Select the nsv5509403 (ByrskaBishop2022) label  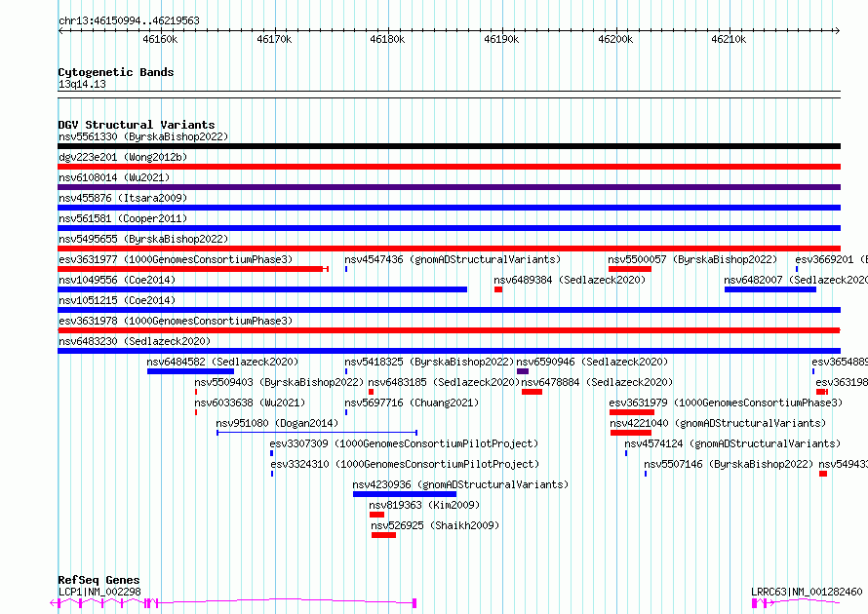click(x=279, y=382)
